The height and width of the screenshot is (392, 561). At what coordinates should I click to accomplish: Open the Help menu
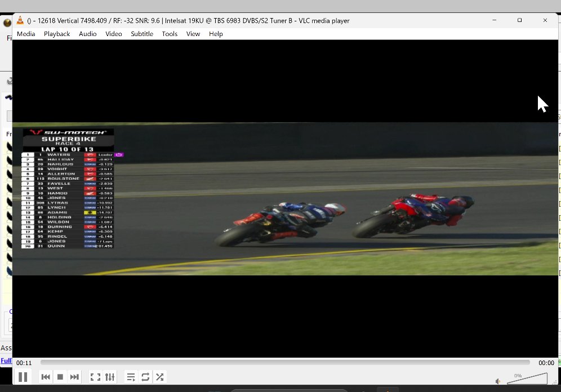(x=216, y=34)
